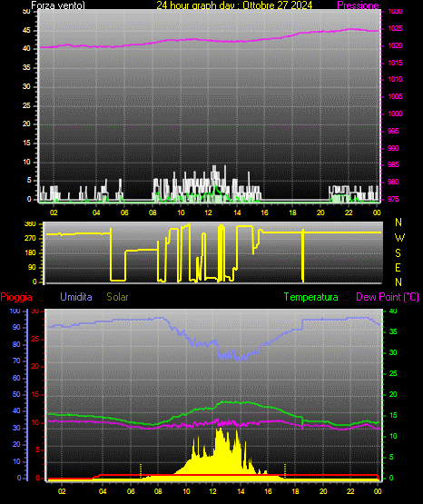Screen dimensions: 423x504
Task: Click pressure axis value 1000
Action: pos(396,114)
